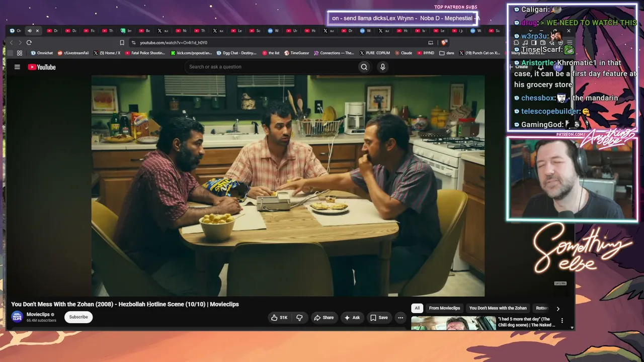Open "I had 5 more that day" video title
The image size is (644, 362).
pos(526,322)
